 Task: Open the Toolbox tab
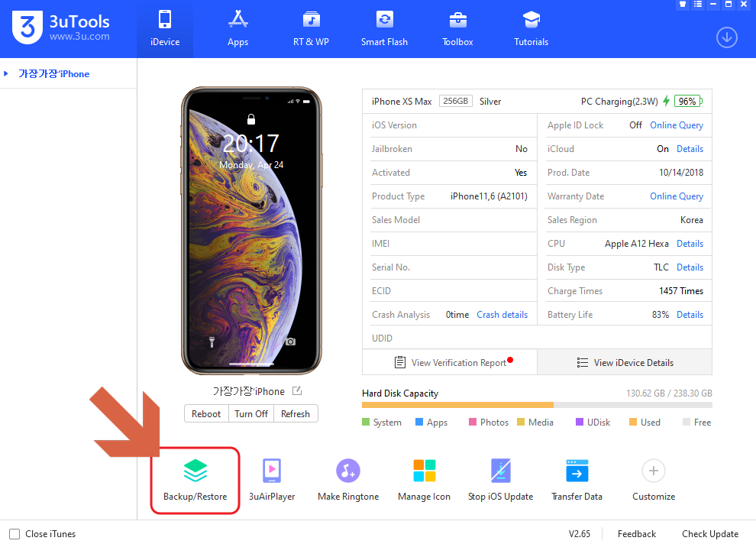click(x=457, y=29)
